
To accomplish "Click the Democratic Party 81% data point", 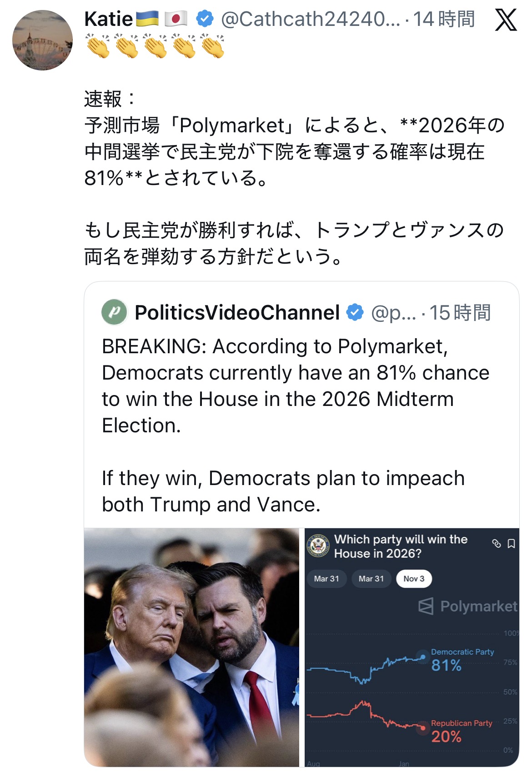I will tap(423, 657).
